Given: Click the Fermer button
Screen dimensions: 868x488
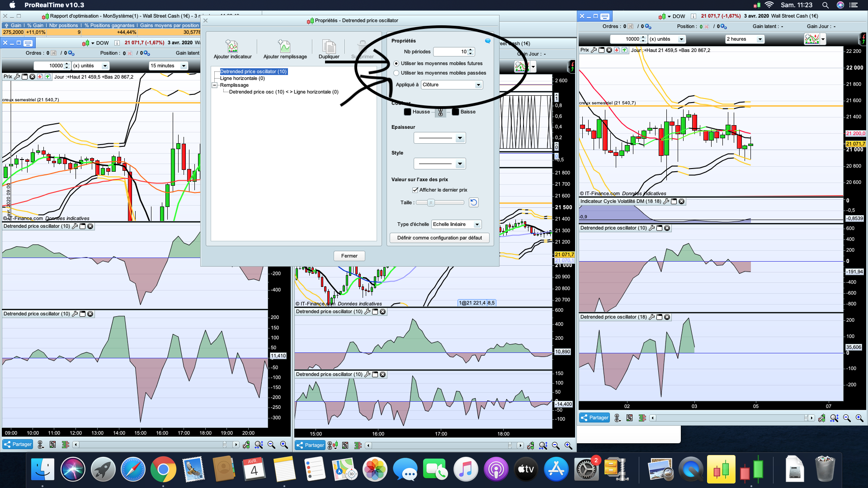Looking at the screenshot, I should 349,256.
